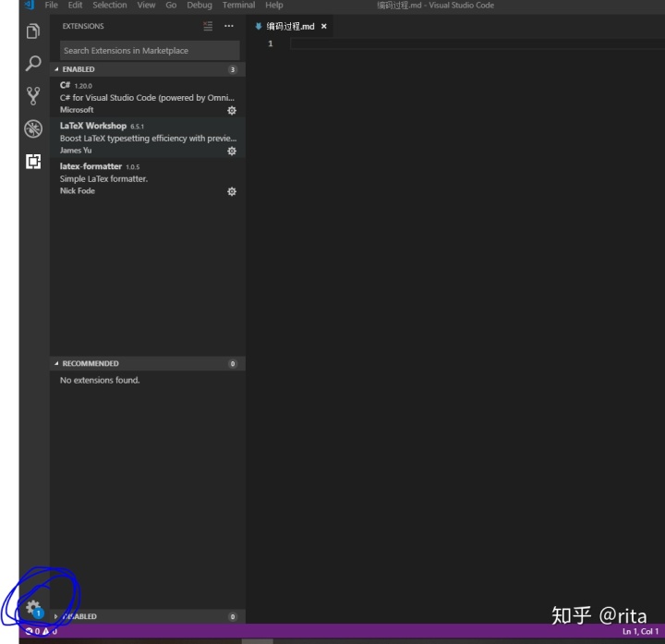Open the gear menu for C# extension
The width and height of the screenshot is (665, 644).
click(232, 111)
